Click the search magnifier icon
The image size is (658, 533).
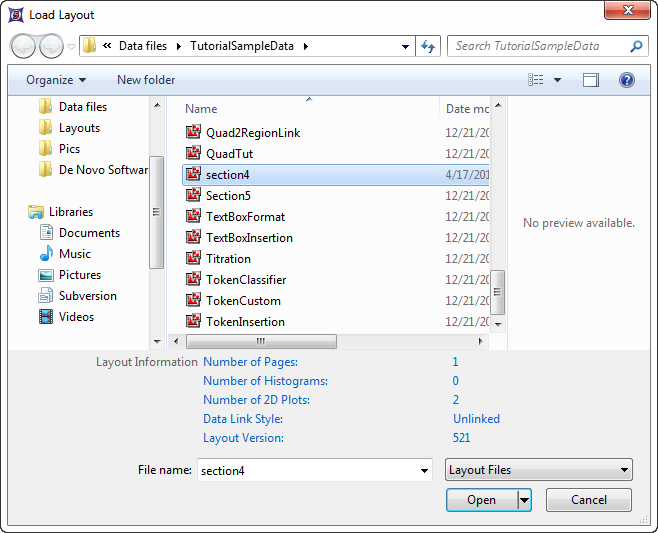tap(636, 46)
